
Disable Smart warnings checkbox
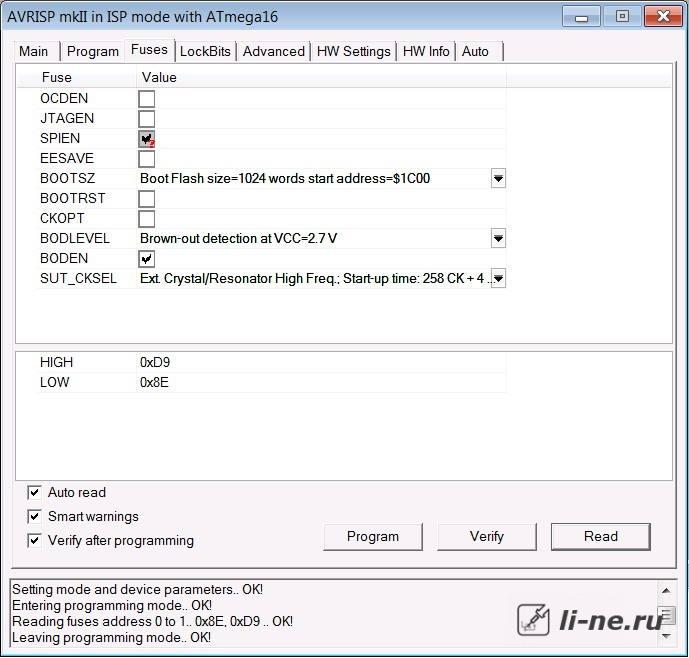(34, 516)
